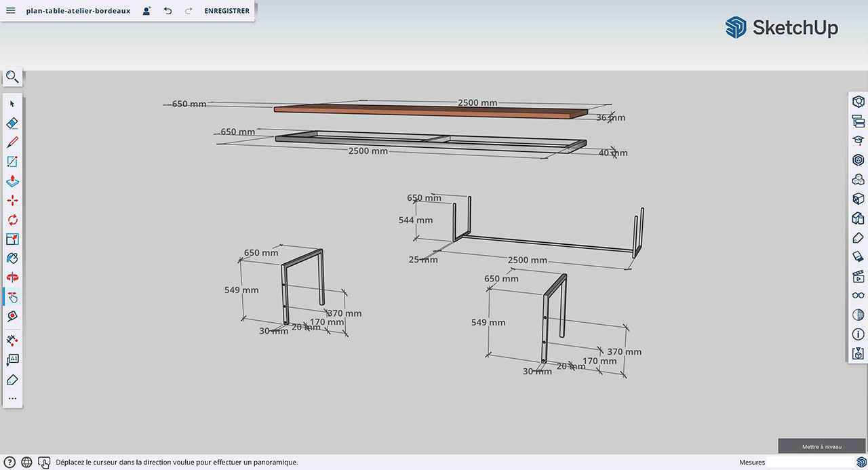Select the active Pan hand tool
Viewport: 868px width, 470px height.
pos(12,297)
